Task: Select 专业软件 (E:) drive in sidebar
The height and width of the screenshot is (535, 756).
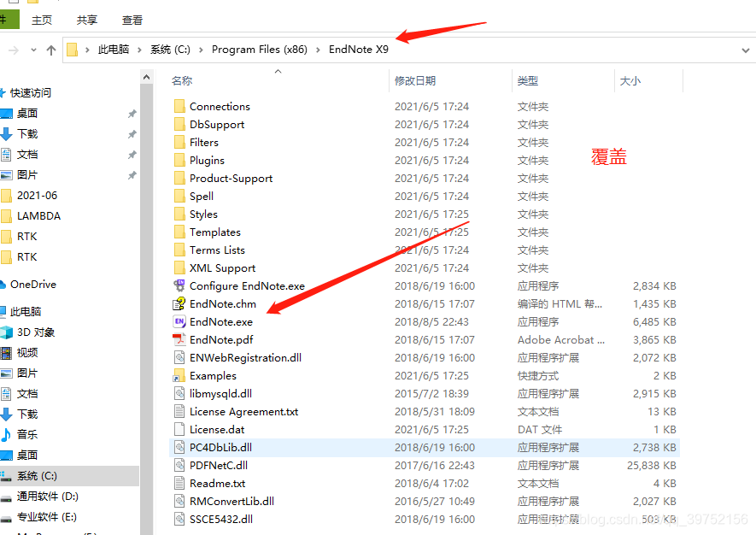Action: (x=46, y=517)
